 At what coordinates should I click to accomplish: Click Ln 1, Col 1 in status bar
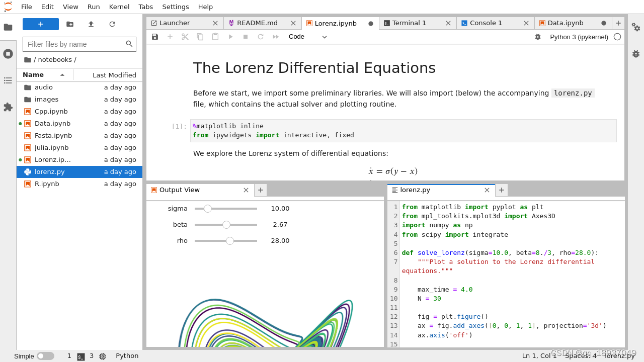click(x=539, y=356)
